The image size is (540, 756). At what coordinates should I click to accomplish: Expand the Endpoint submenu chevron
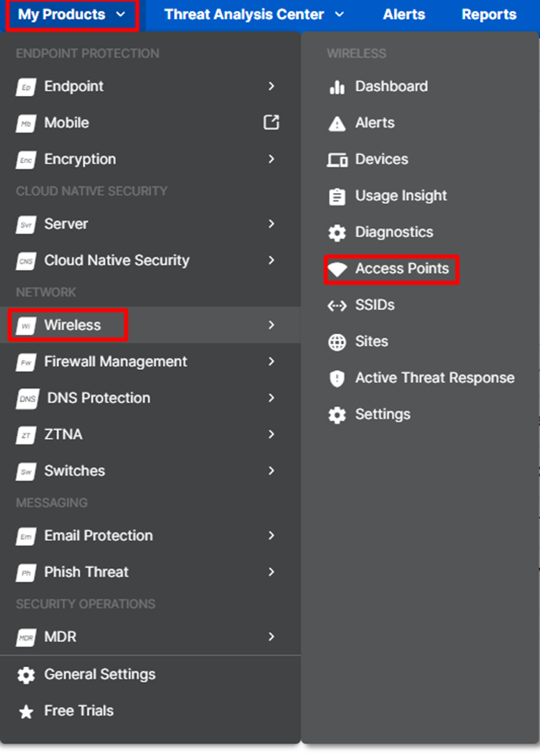(272, 86)
